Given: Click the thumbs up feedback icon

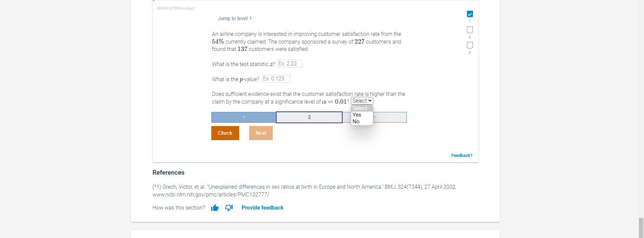Looking at the screenshot, I should (215, 208).
